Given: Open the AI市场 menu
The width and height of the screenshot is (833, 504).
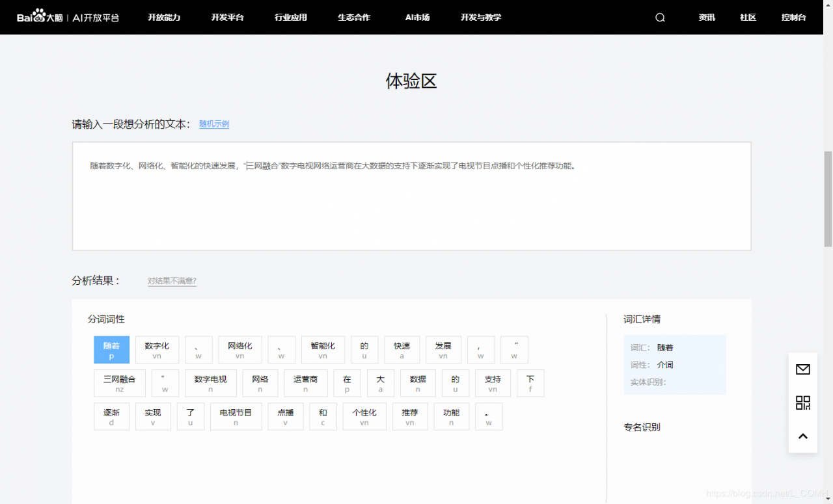Looking at the screenshot, I should click(417, 18).
